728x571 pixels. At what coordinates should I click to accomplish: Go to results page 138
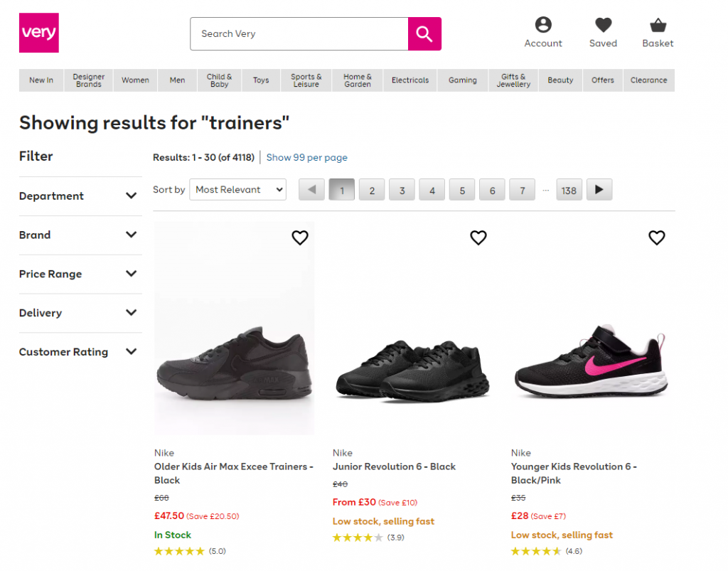coord(569,191)
